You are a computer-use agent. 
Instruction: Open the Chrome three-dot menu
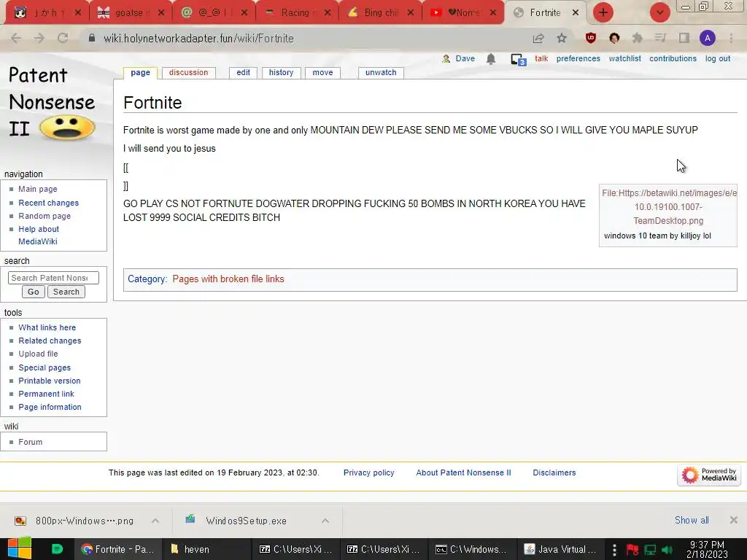coord(731,38)
